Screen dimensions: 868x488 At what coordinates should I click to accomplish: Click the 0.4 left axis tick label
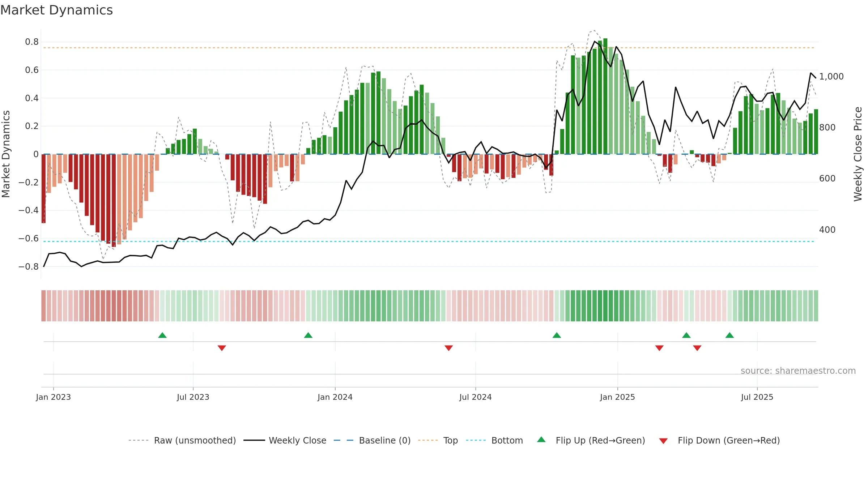pyautogui.click(x=32, y=98)
